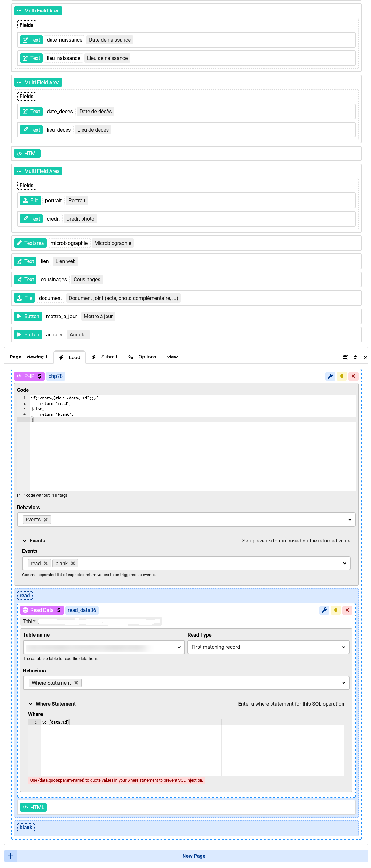Click the wrench settings icon for php78
Image resolution: width=371 pixels, height=868 pixels.
330,376
